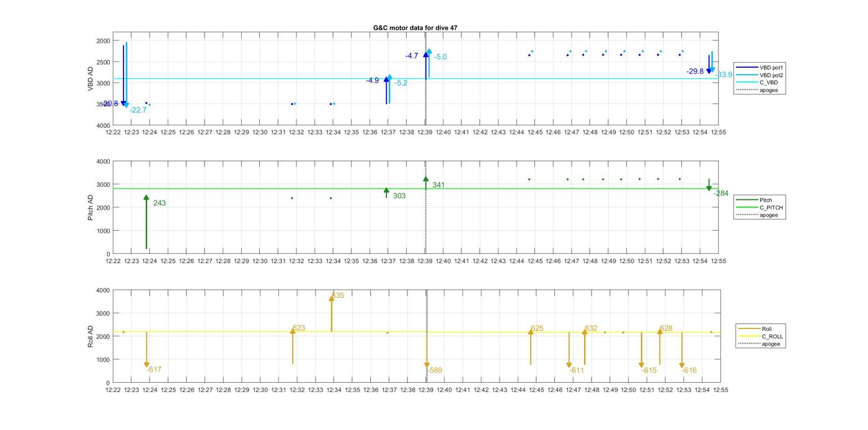The height and width of the screenshot is (430, 868).
Task: Click the '-29.8' VBD value label
Action: click(x=695, y=71)
